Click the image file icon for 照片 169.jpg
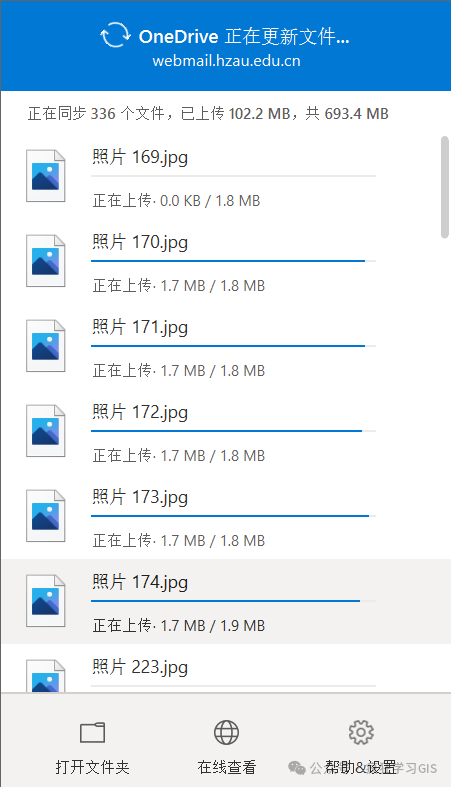Screen dimensions: 451x787 click(x=46, y=176)
